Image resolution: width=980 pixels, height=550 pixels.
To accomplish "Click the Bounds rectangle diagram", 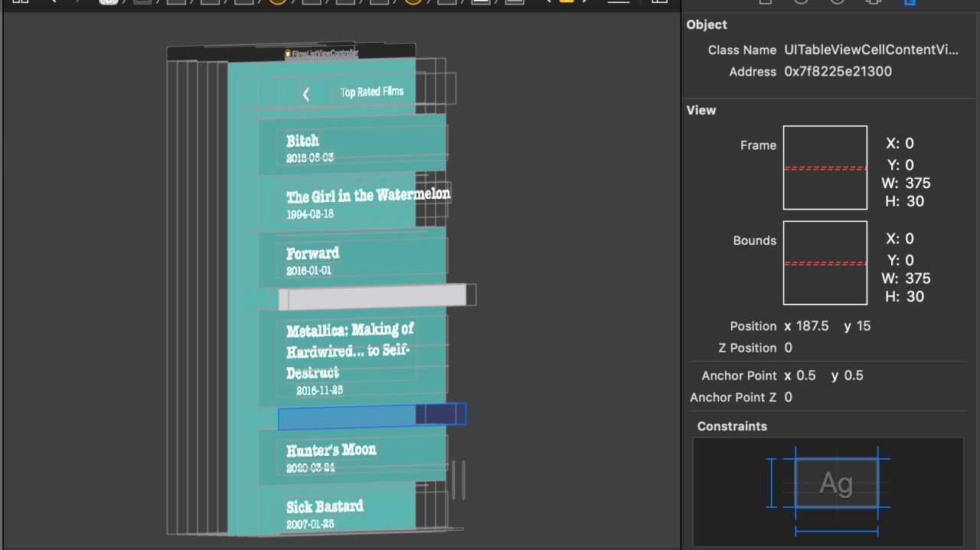I will pyautogui.click(x=825, y=263).
